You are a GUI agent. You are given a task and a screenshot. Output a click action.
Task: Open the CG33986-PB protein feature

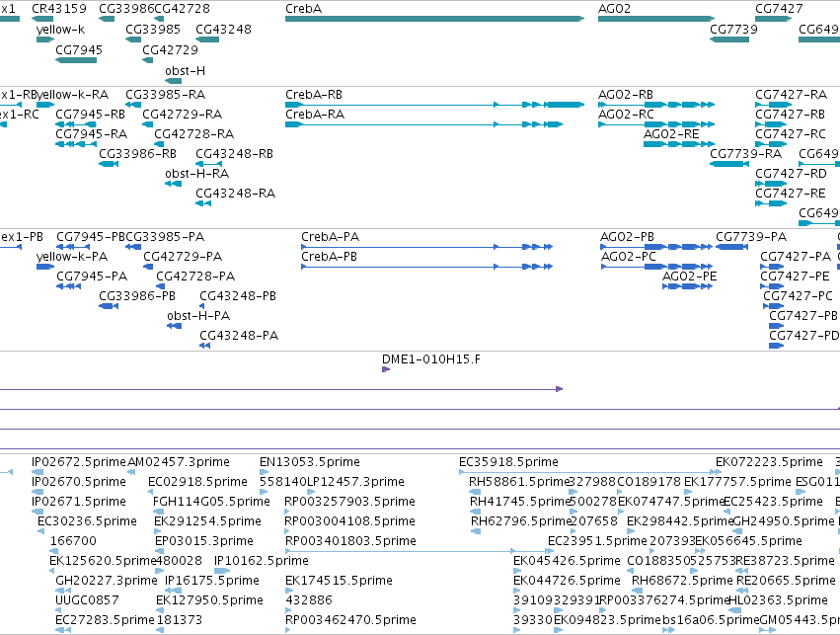pyautogui.click(x=109, y=306)
